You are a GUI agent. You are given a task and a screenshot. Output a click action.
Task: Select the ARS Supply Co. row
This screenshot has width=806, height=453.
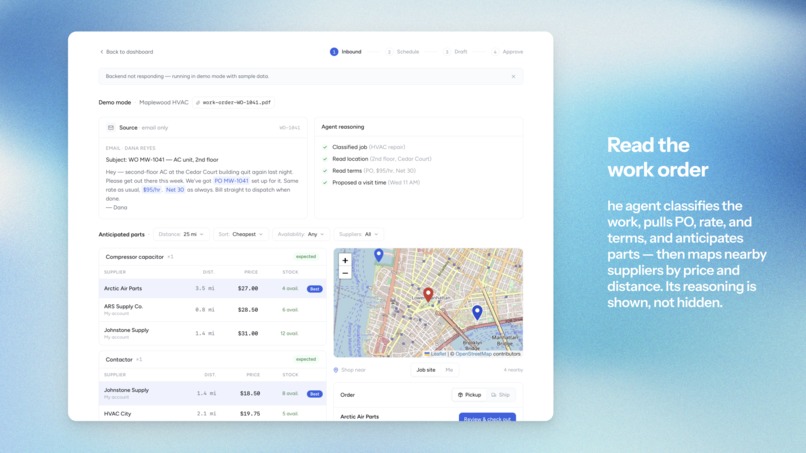212,310
